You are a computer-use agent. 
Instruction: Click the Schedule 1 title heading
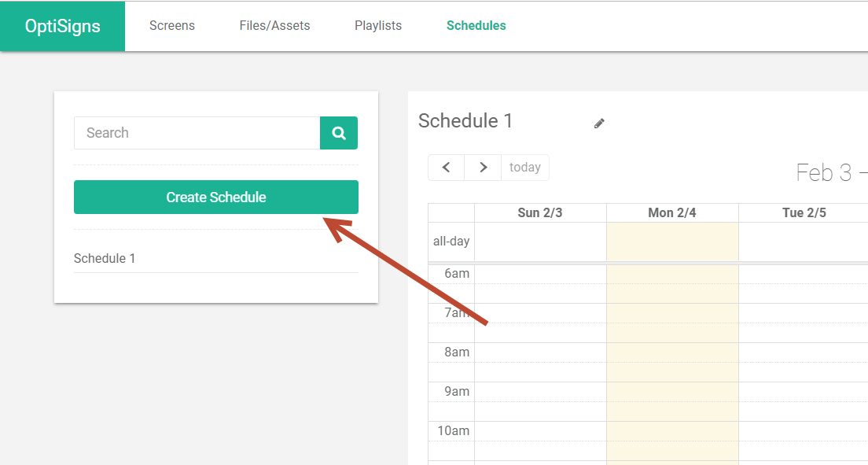pos(465,120)
